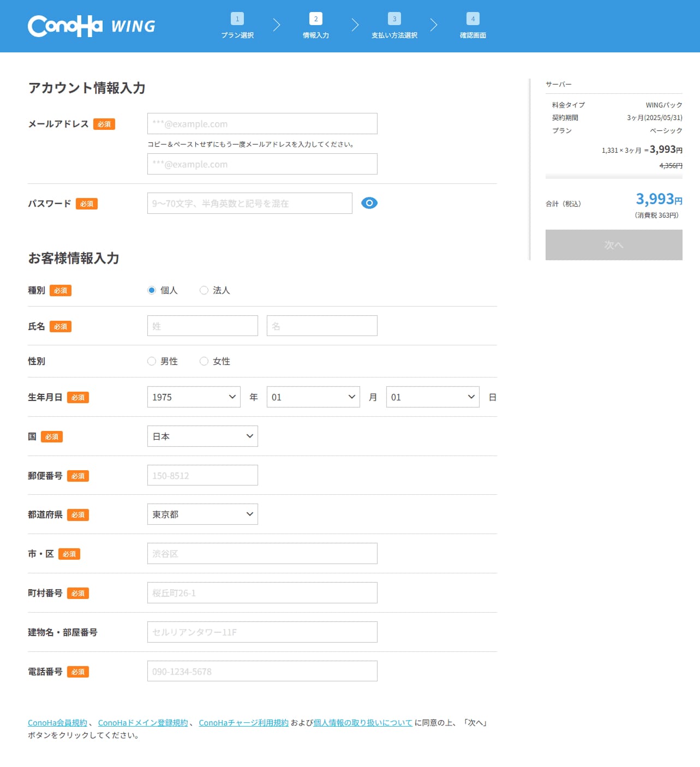Open the birth month dropdown

coord(313,397)
